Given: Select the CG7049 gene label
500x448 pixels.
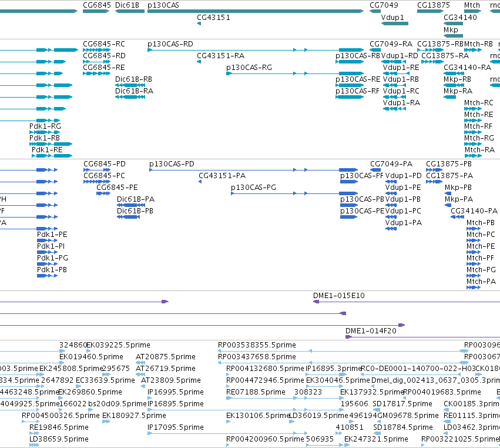Looking at the screenshot, I should click(384, 5).
